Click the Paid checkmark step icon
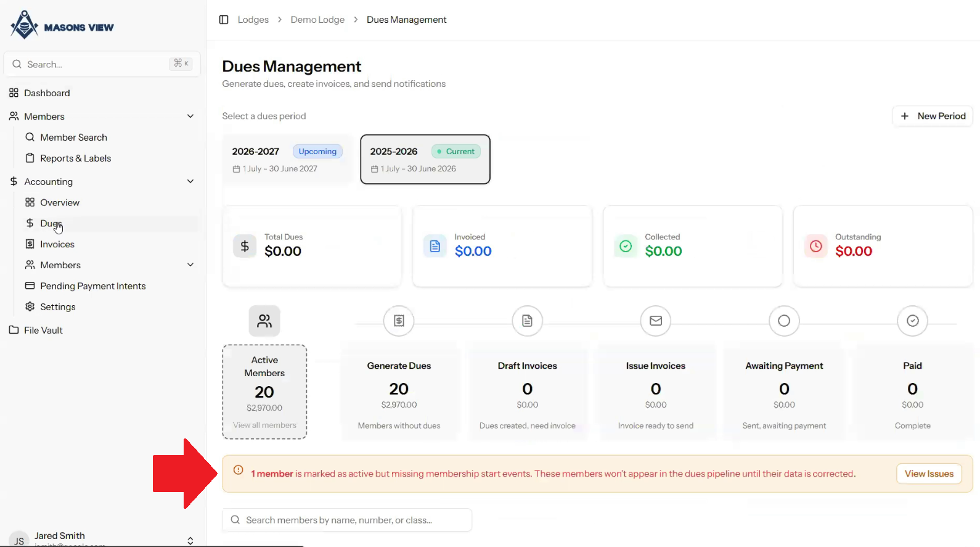This screenshot has height=547, width=980. [x=913, y=321]
